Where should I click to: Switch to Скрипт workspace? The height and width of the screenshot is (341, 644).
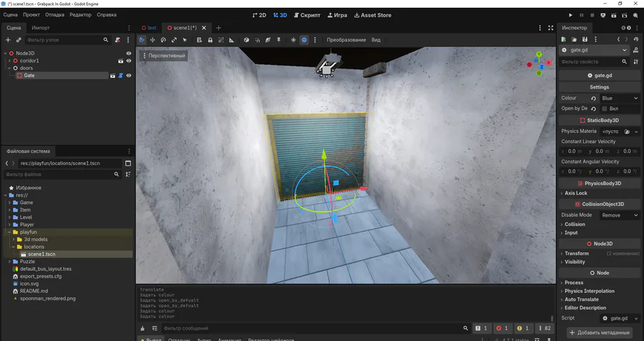coord(307,15)
